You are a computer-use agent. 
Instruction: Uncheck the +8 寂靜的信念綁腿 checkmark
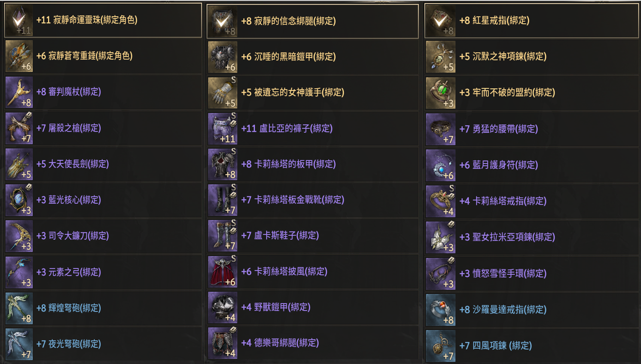pyautogui.click(x=223, y=21)
